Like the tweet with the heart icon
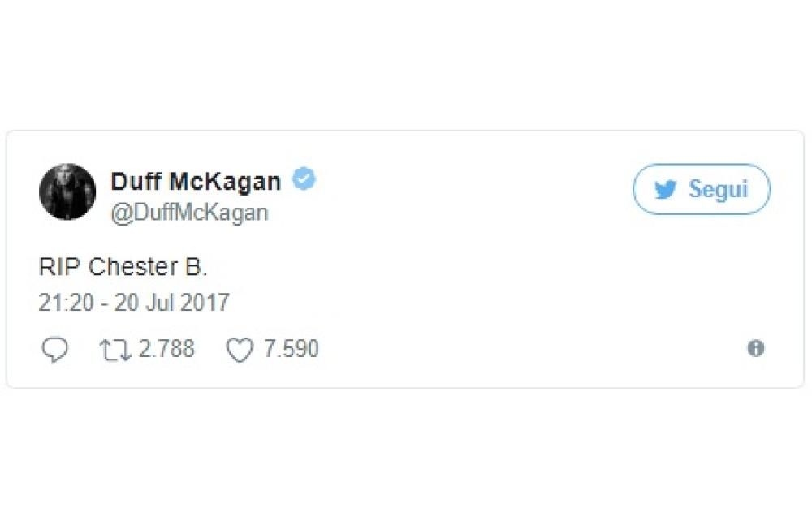This screenshot has width=812, height=525. point(239,351)
